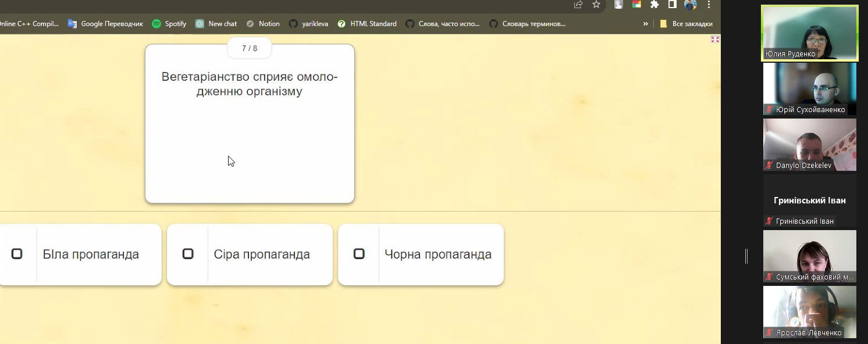
Task: Open the Extensions puzzle icon
Action: tap(654, 5)
